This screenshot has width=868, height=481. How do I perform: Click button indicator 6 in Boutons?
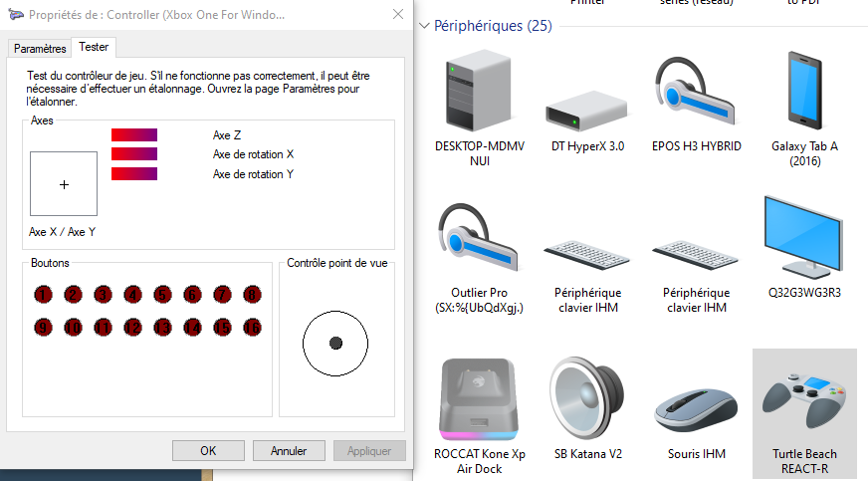[193, 295]
